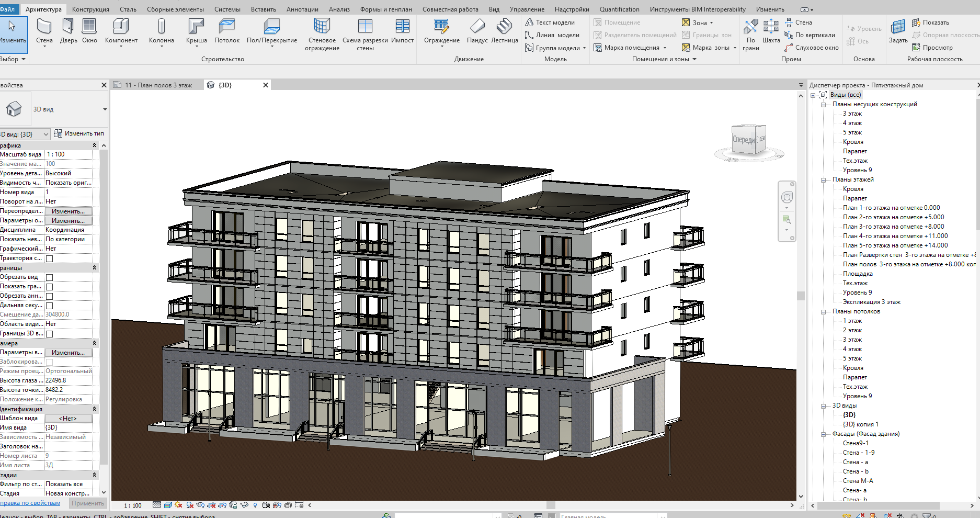Image resolution: width=980 pixels, height=518 pixels.
Task: Enable the Показать гра... checkbox
Action: coord(49,287)
